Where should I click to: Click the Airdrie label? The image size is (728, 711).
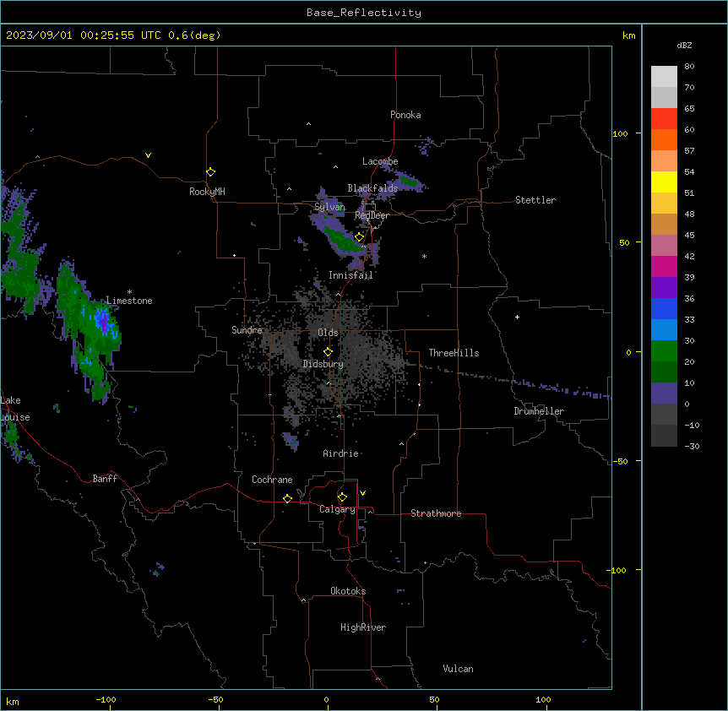pos(341,453)
